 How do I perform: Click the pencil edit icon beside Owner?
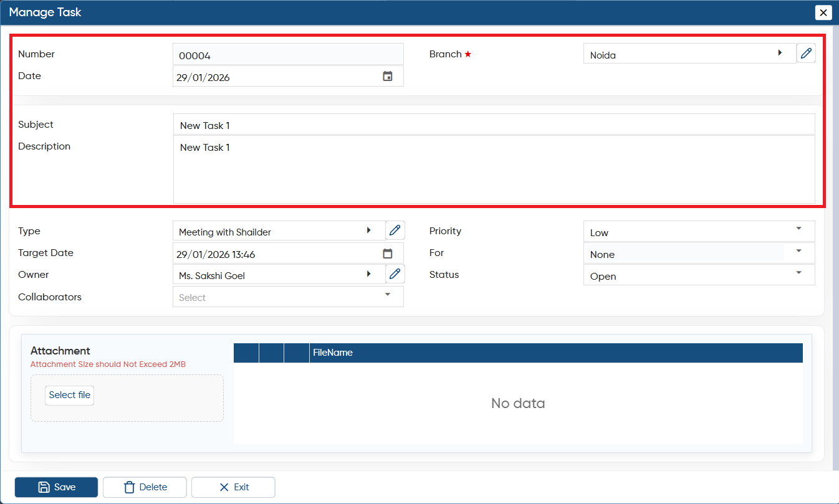(x=395, y=273)
